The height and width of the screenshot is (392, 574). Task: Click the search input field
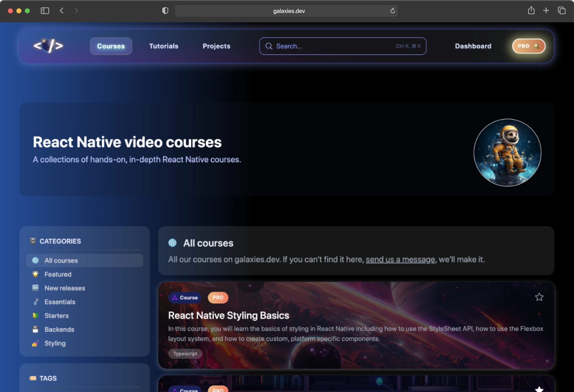pos(324,46)
